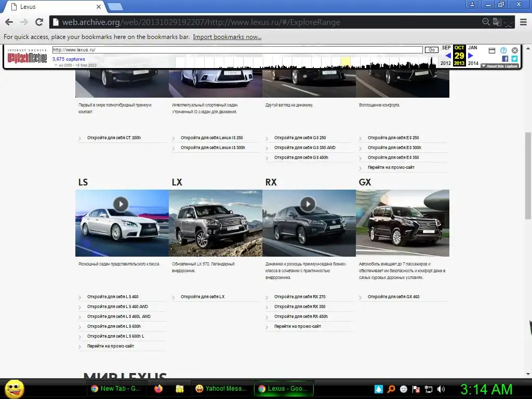Open a new tab button
532x399 pixels.
click(x=115, y=6)
